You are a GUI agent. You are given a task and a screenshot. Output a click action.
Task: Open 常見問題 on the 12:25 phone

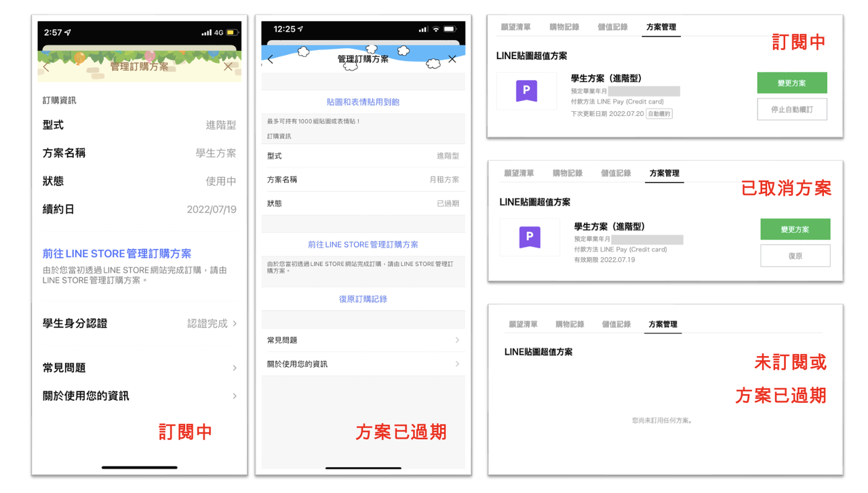point(363,340)
